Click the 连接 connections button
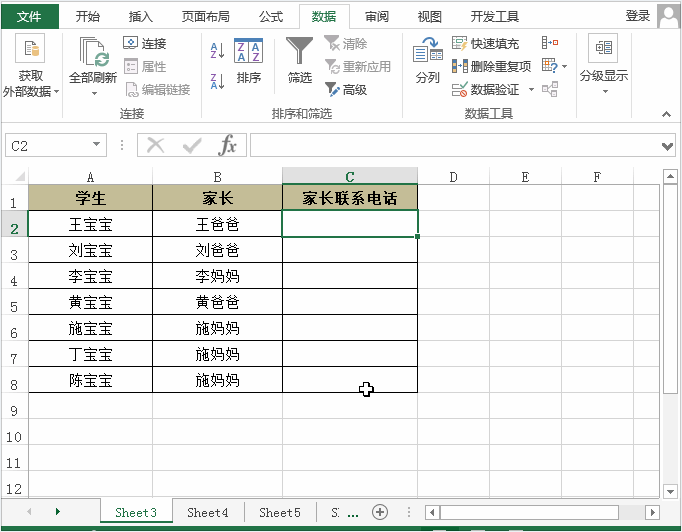Viewport: 682px width, 532px height. (145, 43)
